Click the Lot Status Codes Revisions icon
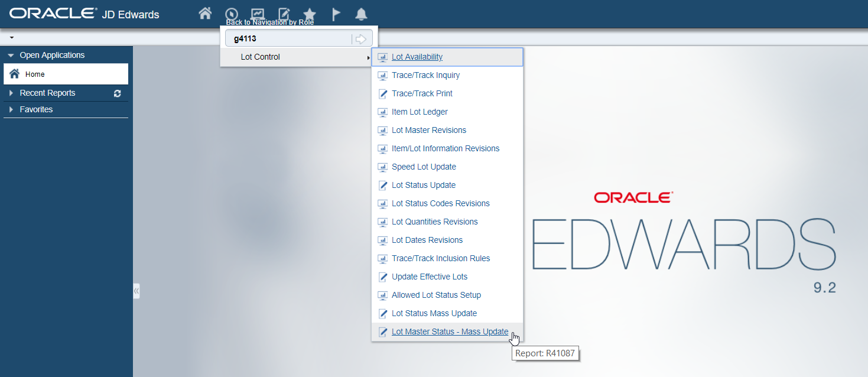 point(382,204)
